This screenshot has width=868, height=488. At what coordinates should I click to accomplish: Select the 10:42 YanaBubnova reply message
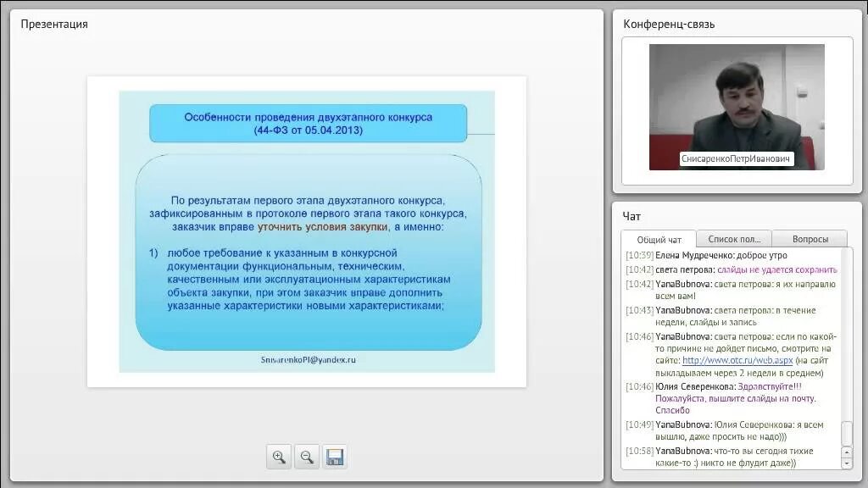(x=731, y=290)
